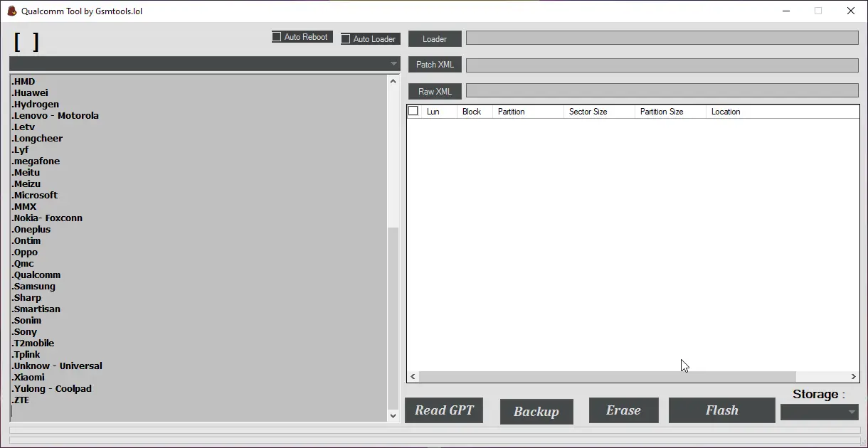Select .Meitu in the brand list
The height and width of the screenshot is (448, 868).
(x=26, y=172)
